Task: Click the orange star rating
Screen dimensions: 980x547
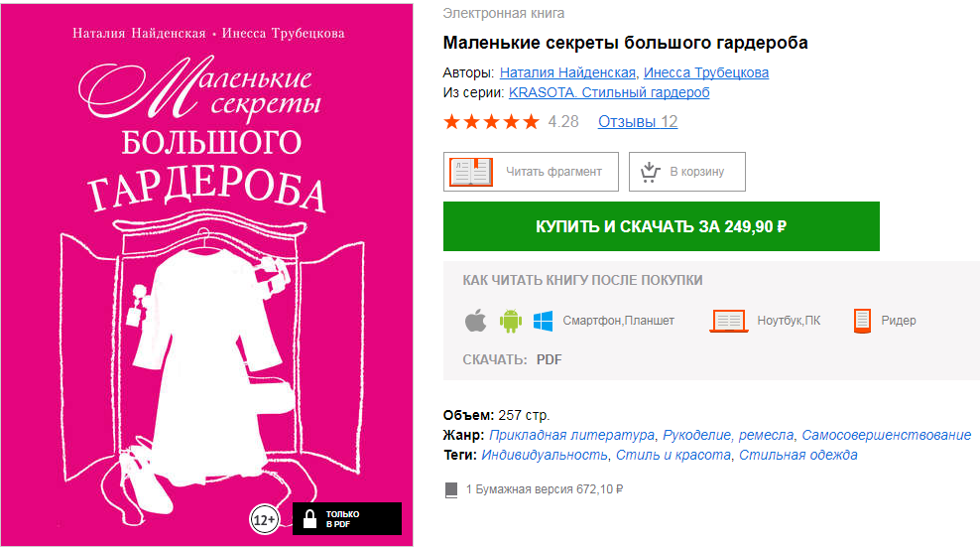Action: pyautogui.click(x=491, y=121)
